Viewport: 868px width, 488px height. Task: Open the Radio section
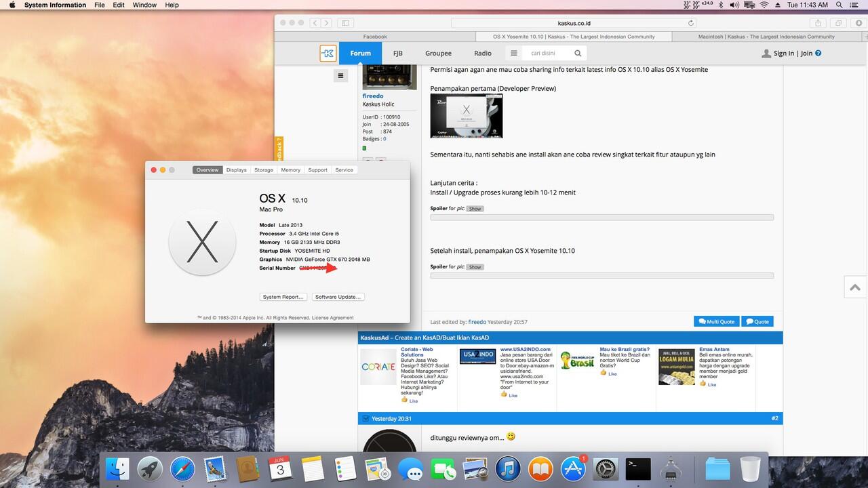483,54
